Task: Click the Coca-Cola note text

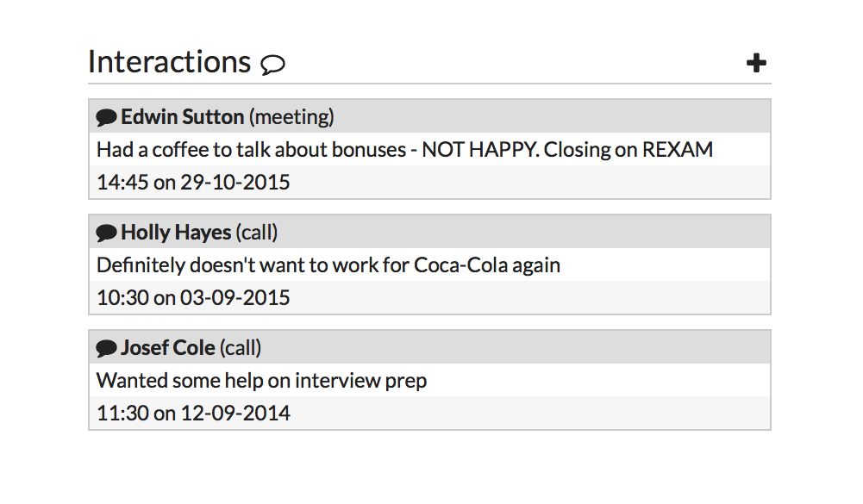Action: click(328, 264)
